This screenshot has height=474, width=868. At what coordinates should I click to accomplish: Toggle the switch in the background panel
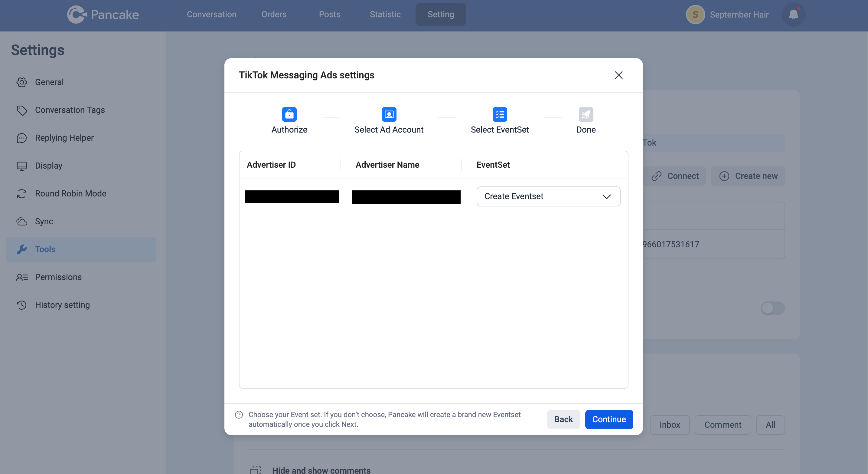coord(773,308)
